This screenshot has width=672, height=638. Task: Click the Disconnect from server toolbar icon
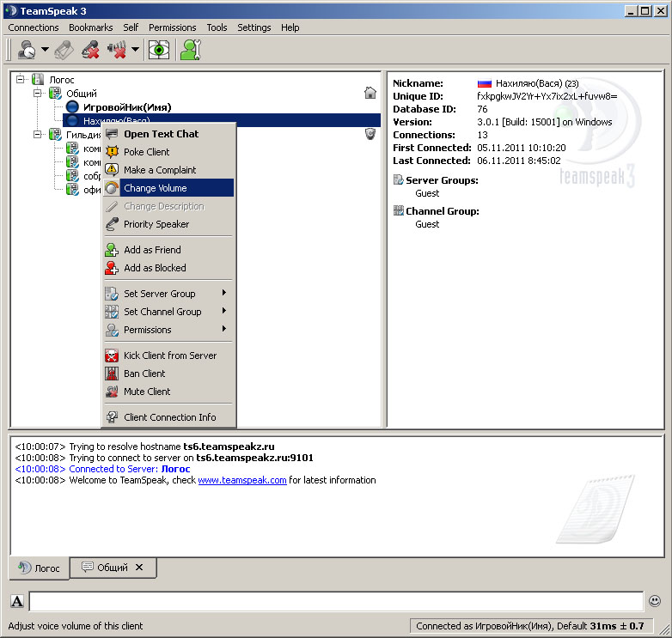64,50
